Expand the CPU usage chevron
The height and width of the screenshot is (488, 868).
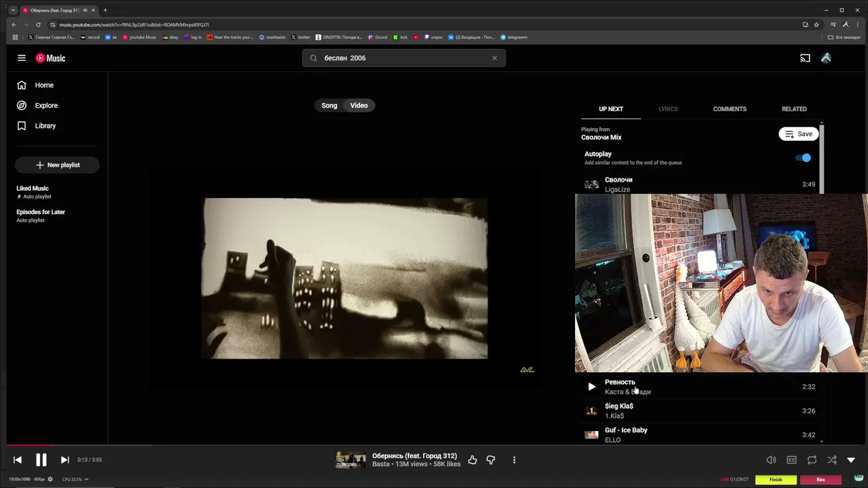click(86, 479)
